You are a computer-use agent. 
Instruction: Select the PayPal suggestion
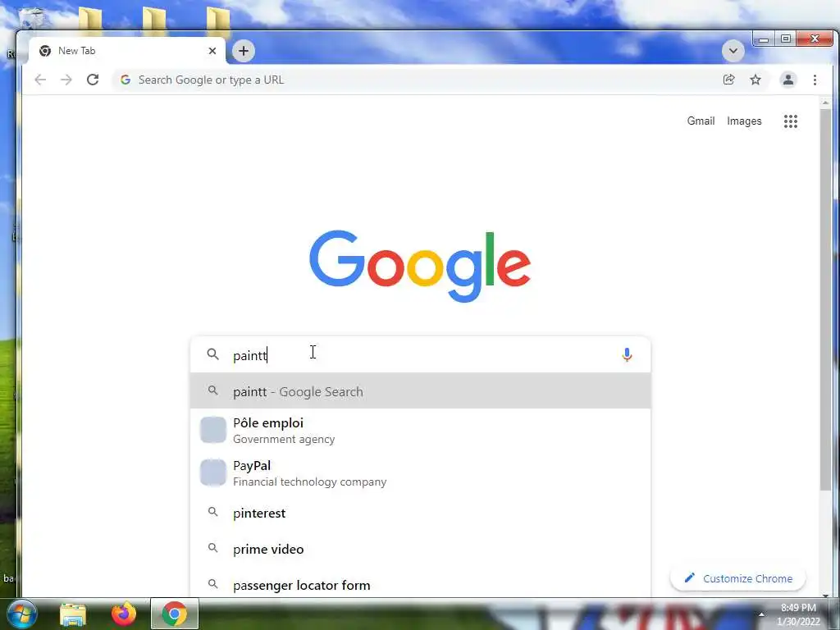tap(421, 473)
